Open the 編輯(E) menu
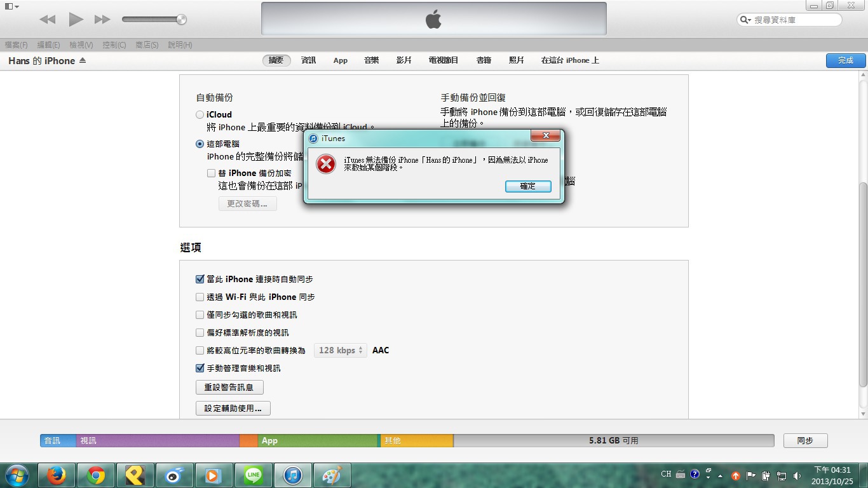Viewport: 868px width, 488px height. tap(48, 45)
